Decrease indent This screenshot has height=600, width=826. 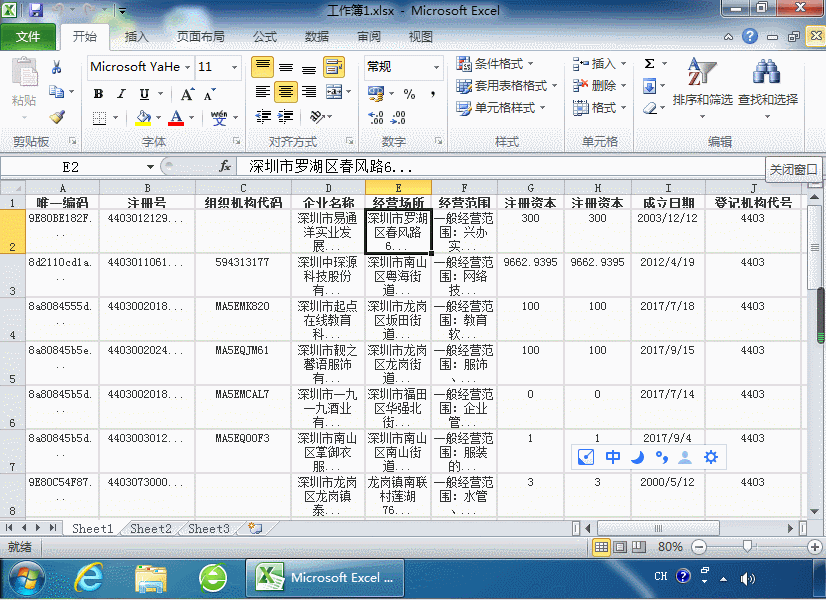point(262,116)
